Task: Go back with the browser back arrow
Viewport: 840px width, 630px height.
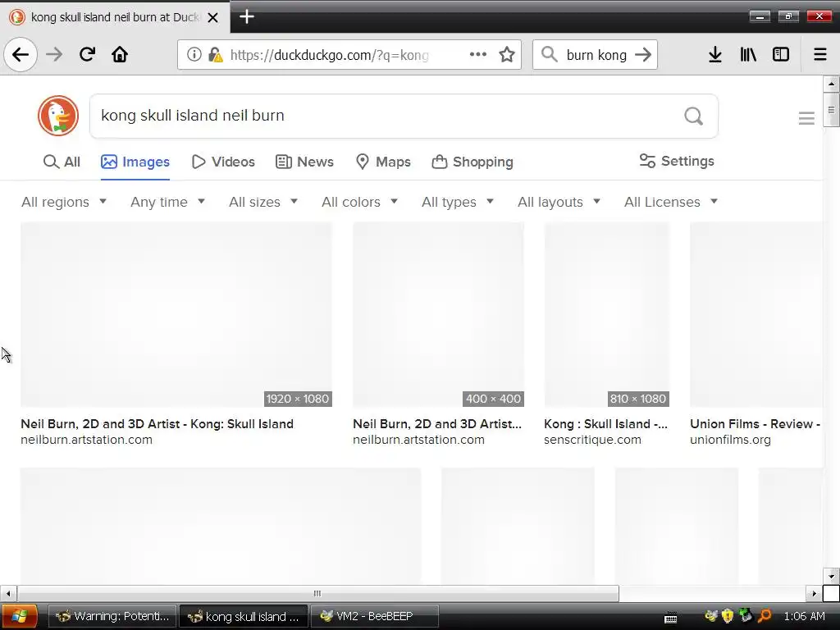Action: (x=21, y=54)
